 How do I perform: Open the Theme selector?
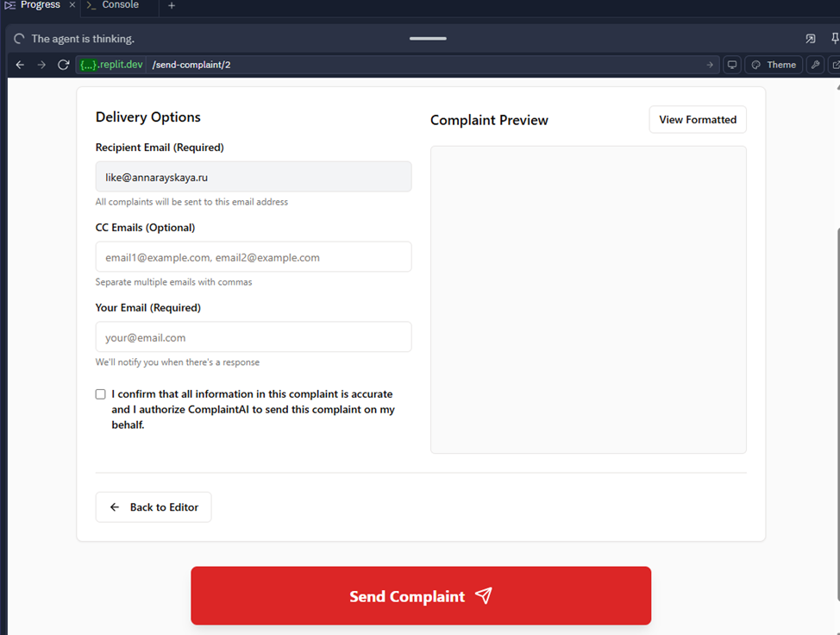(773, 65)
